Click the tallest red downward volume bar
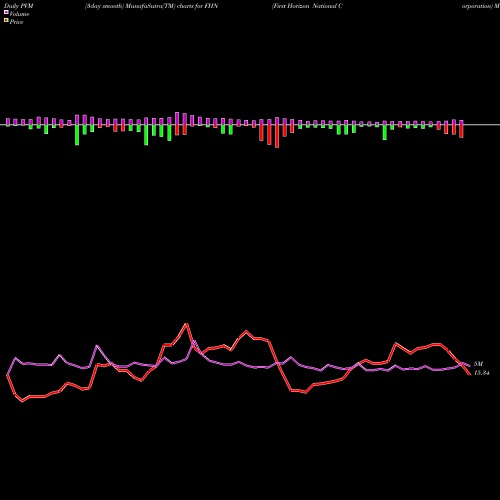Image resolution: width=500 pixels, height=500 pixels. [x=277, y=136]
